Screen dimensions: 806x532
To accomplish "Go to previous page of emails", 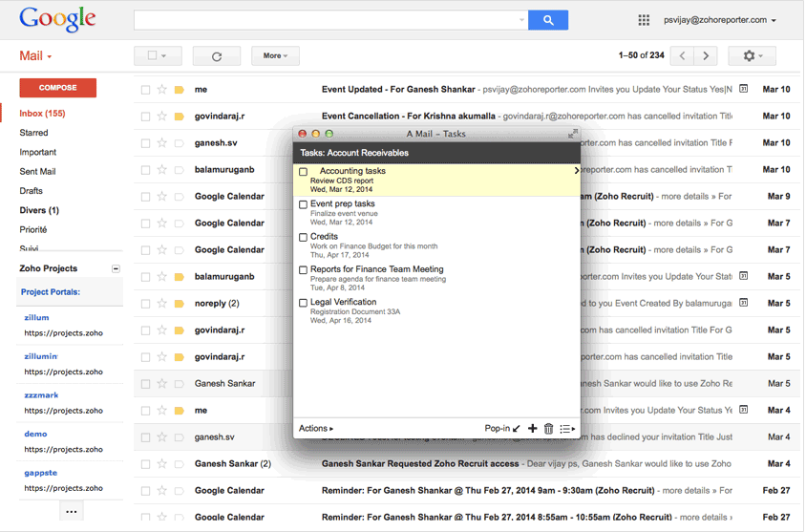I will tap(683, 56).
